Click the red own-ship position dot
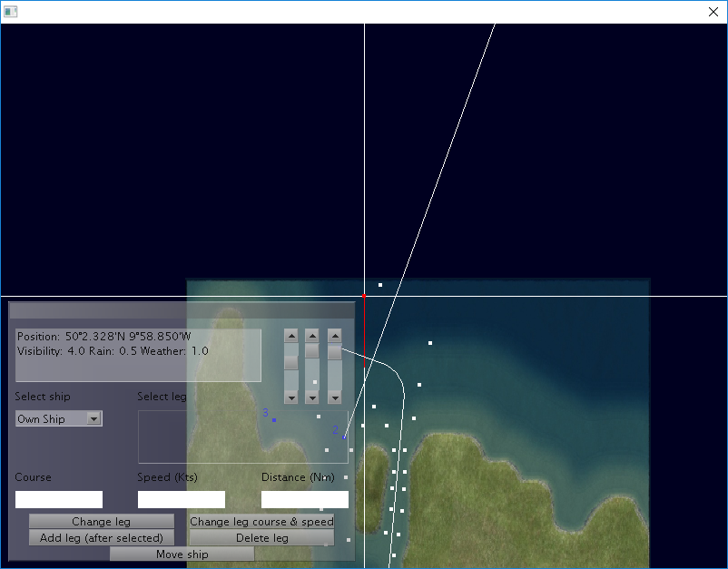 364,296
